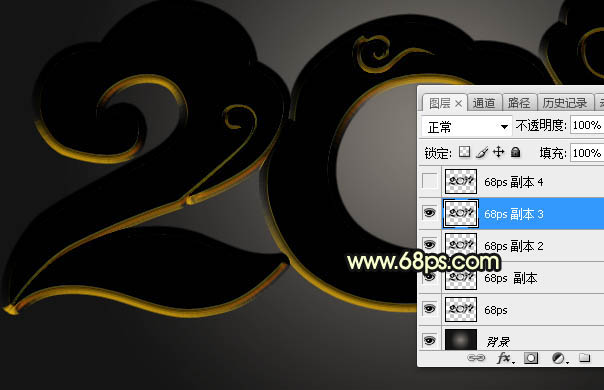Click thumbnail of 68ps 副本 2 layer

[461, 245]
